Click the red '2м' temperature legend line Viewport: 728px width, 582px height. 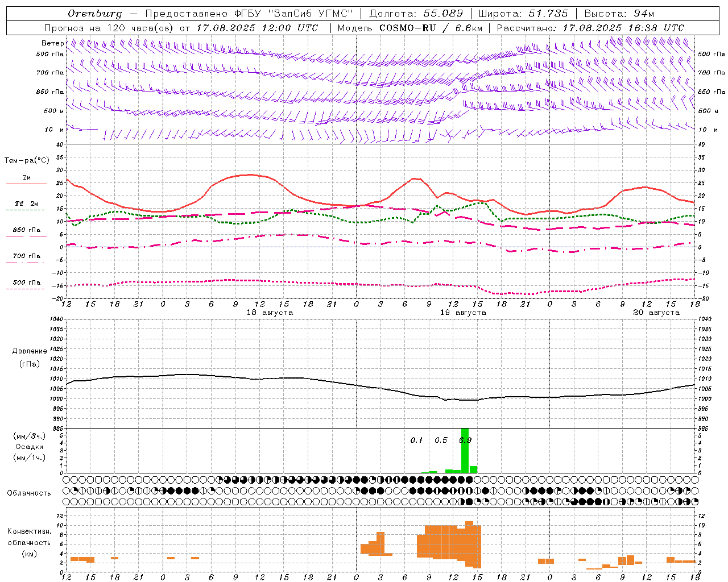point(26,184)
